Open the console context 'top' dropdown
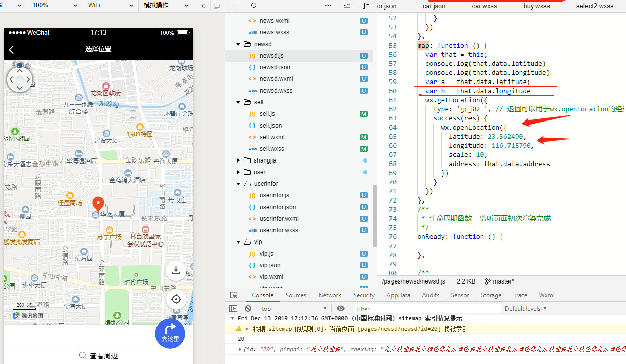This screenshot has height=364, width=626. coord(294,308)
